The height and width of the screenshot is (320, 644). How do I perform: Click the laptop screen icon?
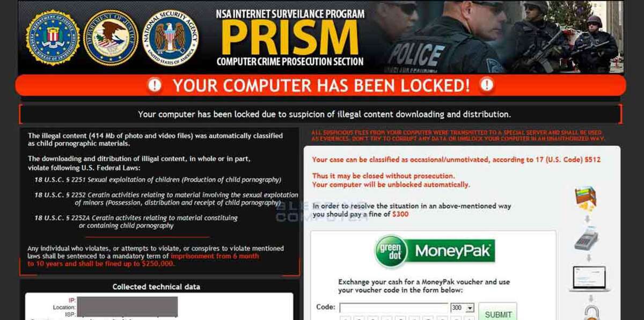coord(589,279)
